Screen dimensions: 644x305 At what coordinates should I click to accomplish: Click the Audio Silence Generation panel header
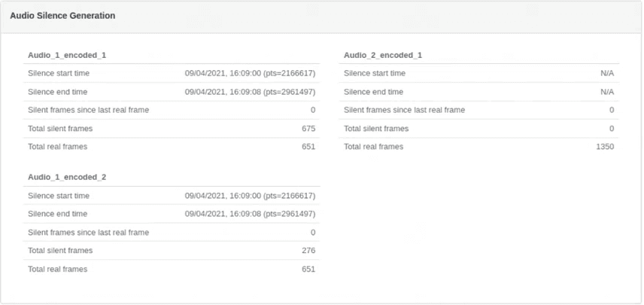coord(321,17)
